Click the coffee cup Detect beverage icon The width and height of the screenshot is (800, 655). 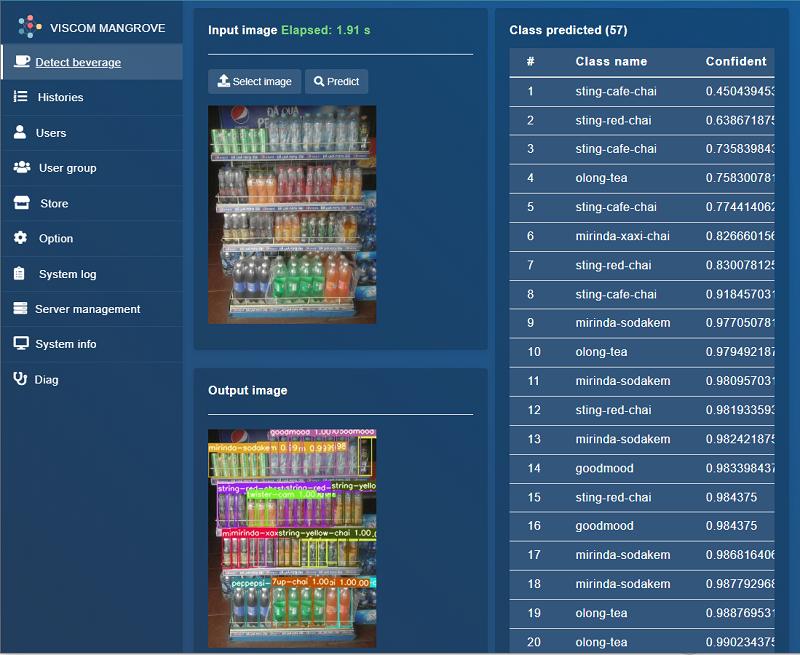tap(22, 62)
